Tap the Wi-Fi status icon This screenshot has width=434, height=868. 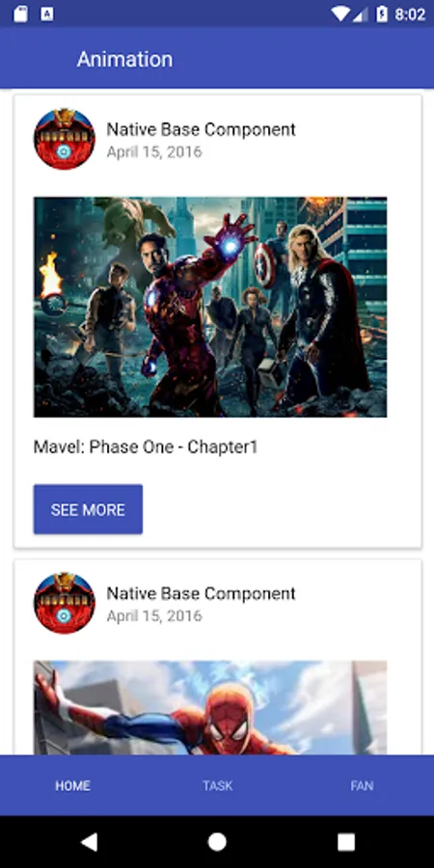341,14
